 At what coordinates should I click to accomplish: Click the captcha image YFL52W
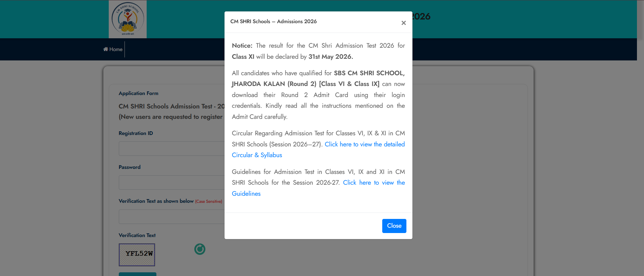[x=137, y=255]
